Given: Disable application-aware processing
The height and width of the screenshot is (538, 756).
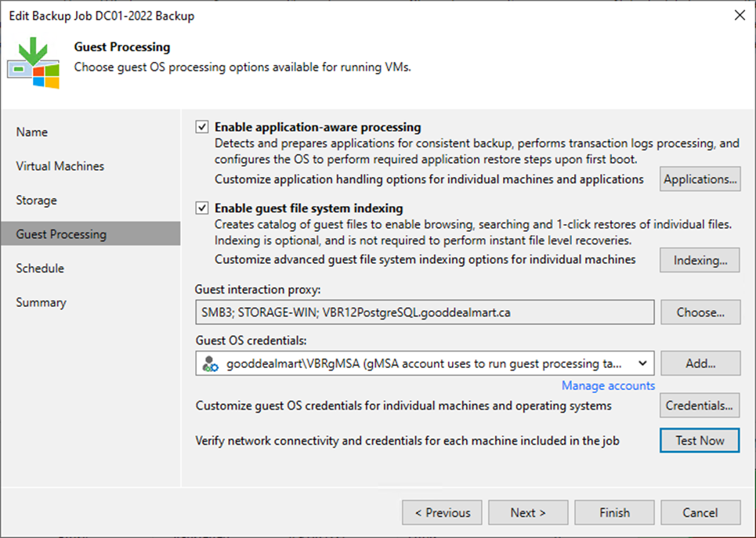Looking at the screenshot, I should pos(202,126).
